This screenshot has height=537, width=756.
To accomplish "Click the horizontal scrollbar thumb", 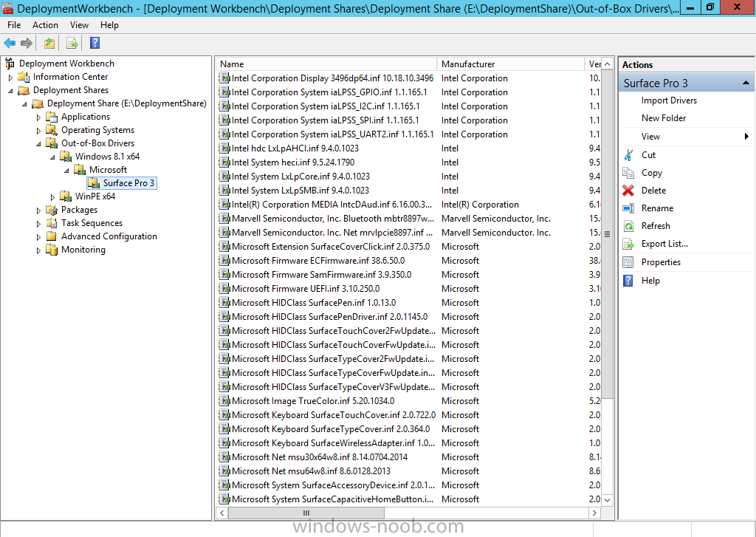I will [x=306, y=513].
